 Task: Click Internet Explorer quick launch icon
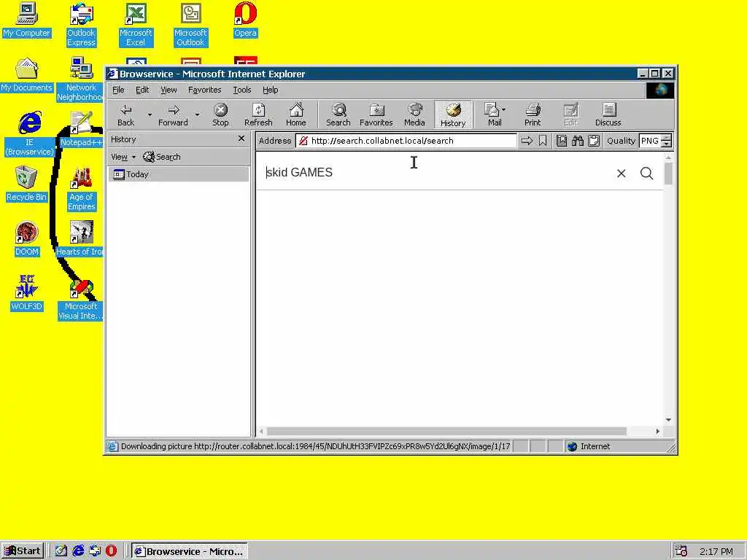click(x=77, y=551)
